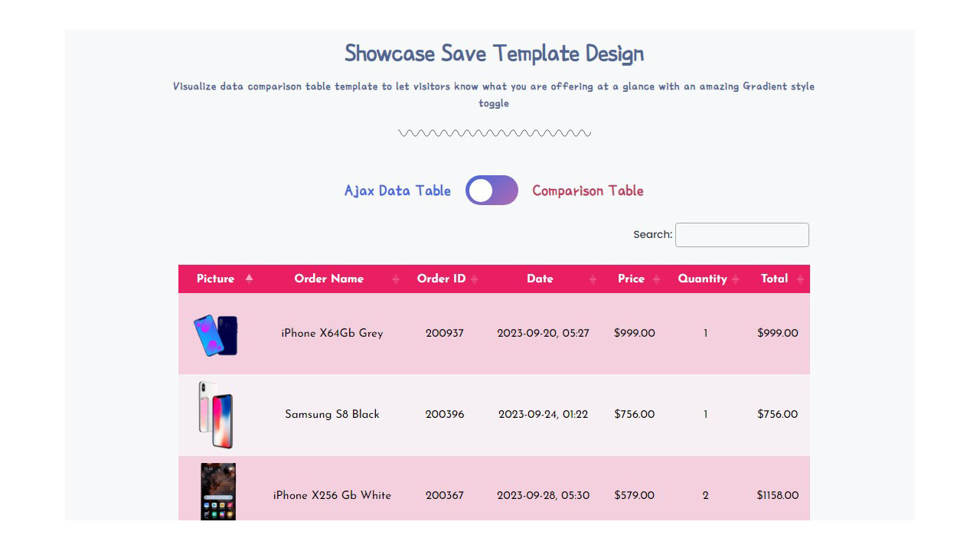Click the Quantity column sort icon

pyautogui.click(x=735, y=279)
